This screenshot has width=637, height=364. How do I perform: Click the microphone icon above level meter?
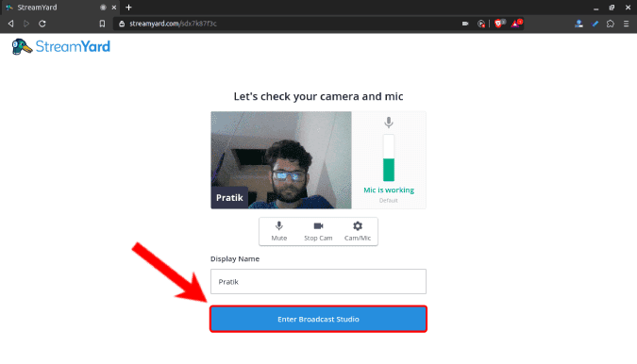(x=389, y=122)
